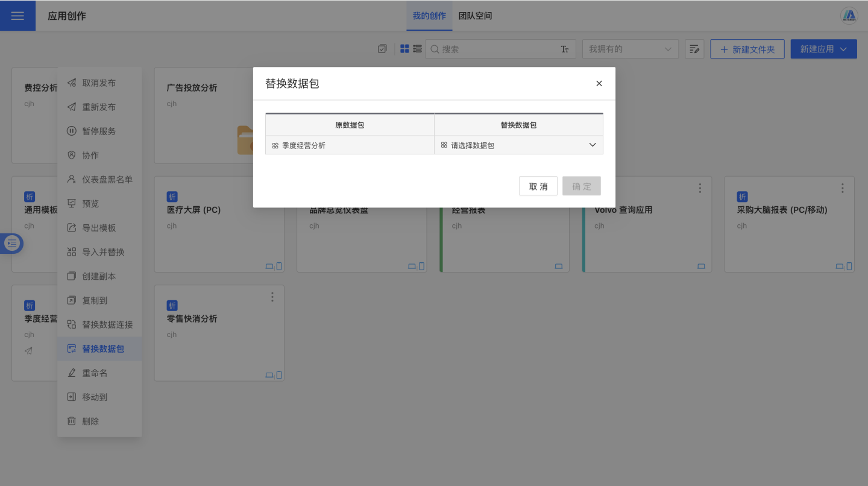Image resolution: width=868 pixels, height=486 pixels.
Task: Switch to grid card view
Action: (404, 49)
